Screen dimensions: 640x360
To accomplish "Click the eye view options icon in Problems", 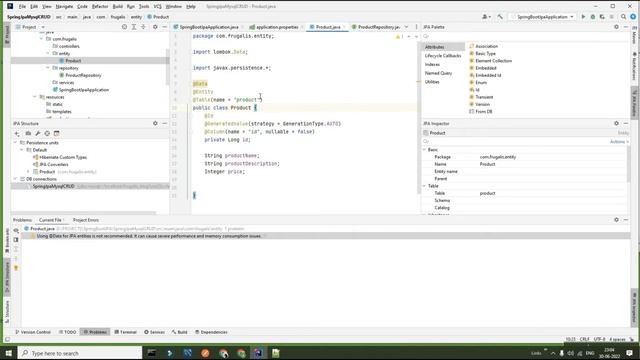I will (16, 231).
